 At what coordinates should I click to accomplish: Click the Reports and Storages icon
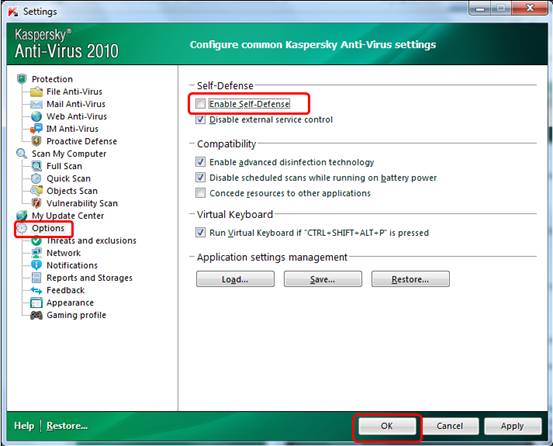click(x=36, y=278)
